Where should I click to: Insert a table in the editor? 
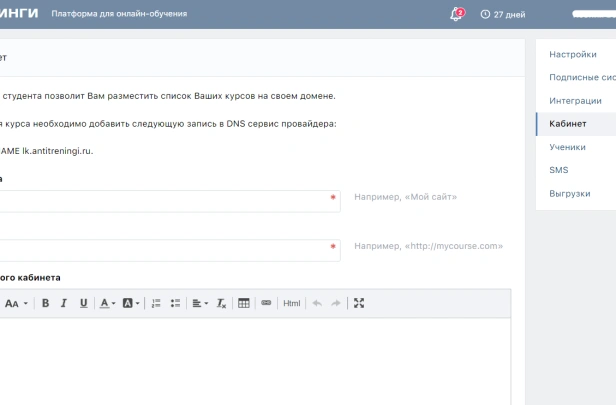click(244, 303)
